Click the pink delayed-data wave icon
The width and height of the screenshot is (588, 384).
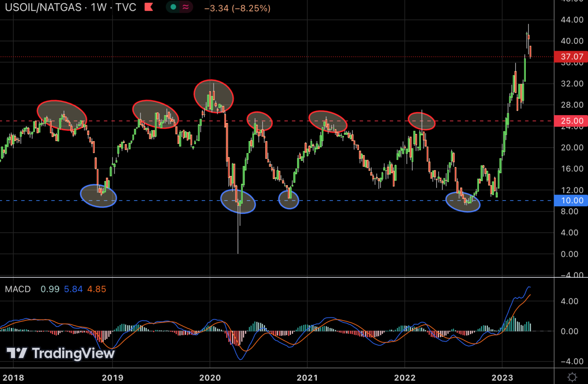point(186,7)
